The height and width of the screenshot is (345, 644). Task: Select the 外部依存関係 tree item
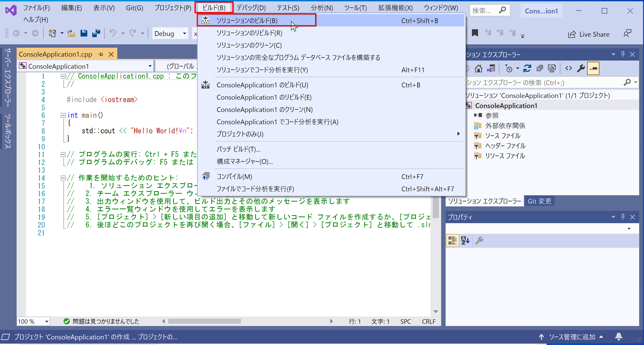pos(505,126)
